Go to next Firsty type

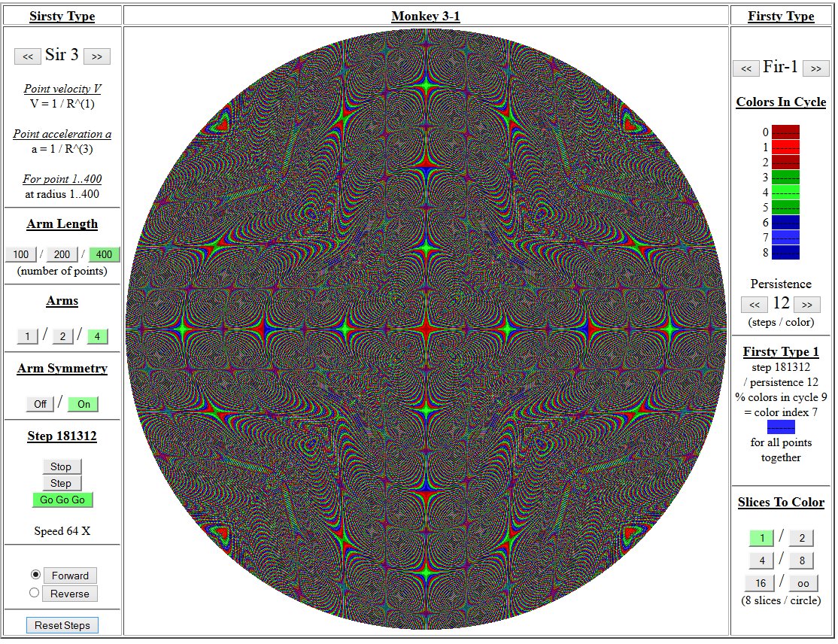(815, 69)
